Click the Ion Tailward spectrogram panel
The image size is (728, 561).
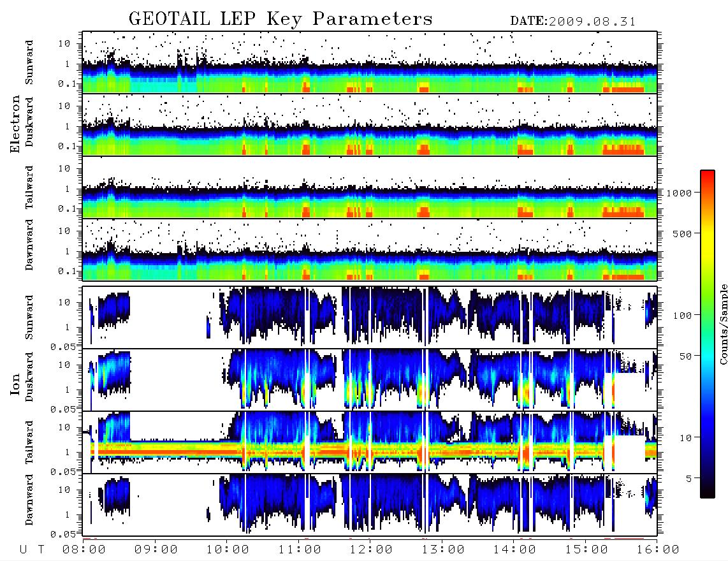click(x=370, y=442)
